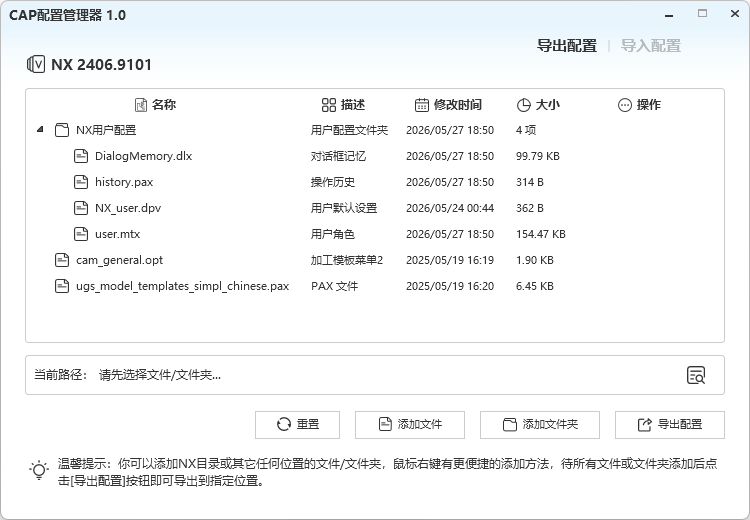Select the NX用户配置 row name
Screen dimensions: 750x520
pos(106,130)
